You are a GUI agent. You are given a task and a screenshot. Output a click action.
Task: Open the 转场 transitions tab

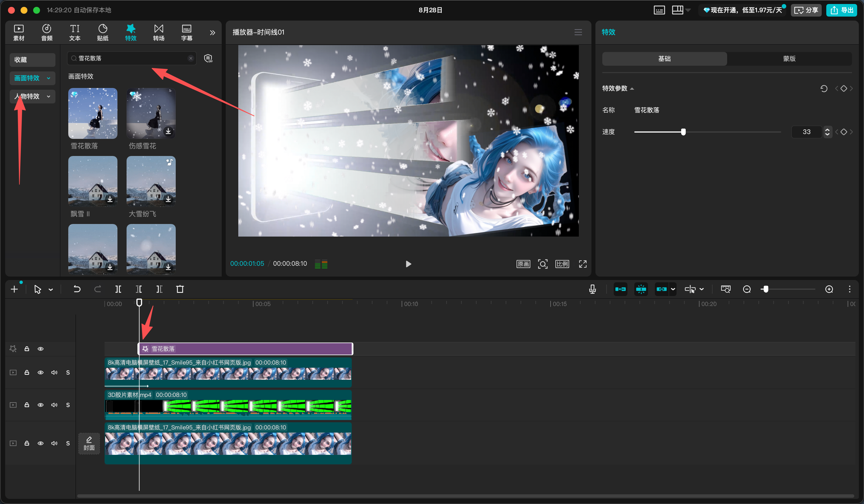coord(159,32)
